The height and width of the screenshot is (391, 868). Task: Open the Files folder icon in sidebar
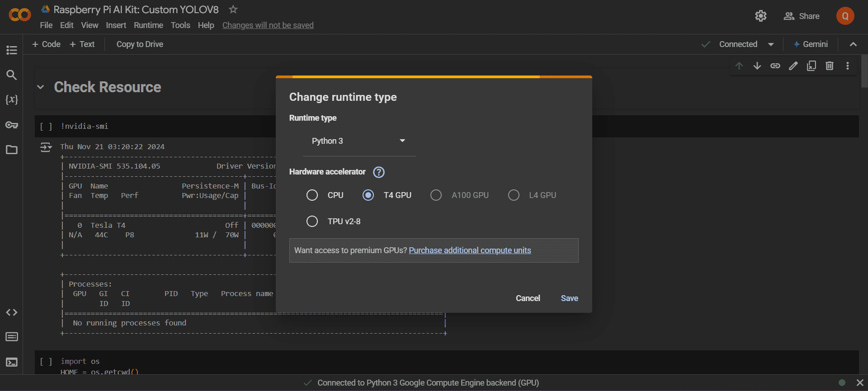tap(12, 150)
